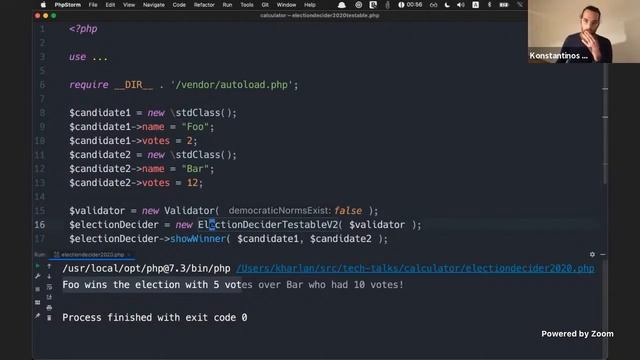640x360 pixels.
Task: Click the Stop square icon in Run panel
Action: [x=38, y=289]
